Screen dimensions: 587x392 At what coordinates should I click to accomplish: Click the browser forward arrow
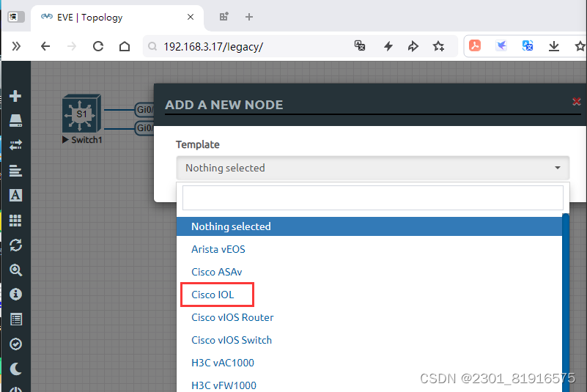click(72, 46)
